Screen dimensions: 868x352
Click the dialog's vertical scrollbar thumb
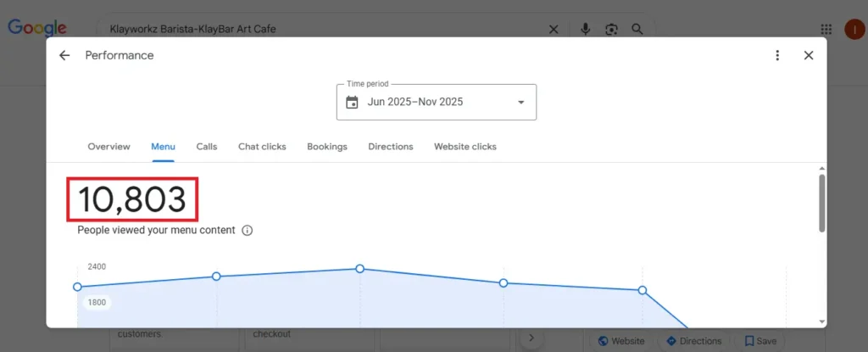(822, 203)
